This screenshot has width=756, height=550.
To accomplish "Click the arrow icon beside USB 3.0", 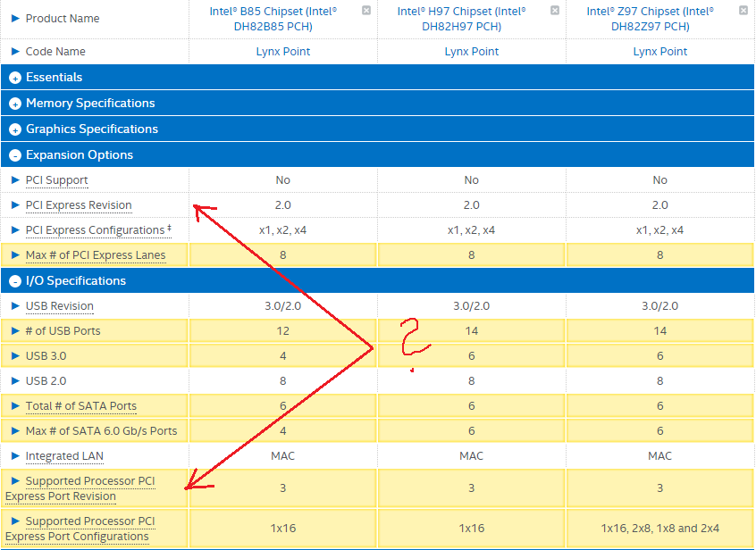I will click(15, 356).
